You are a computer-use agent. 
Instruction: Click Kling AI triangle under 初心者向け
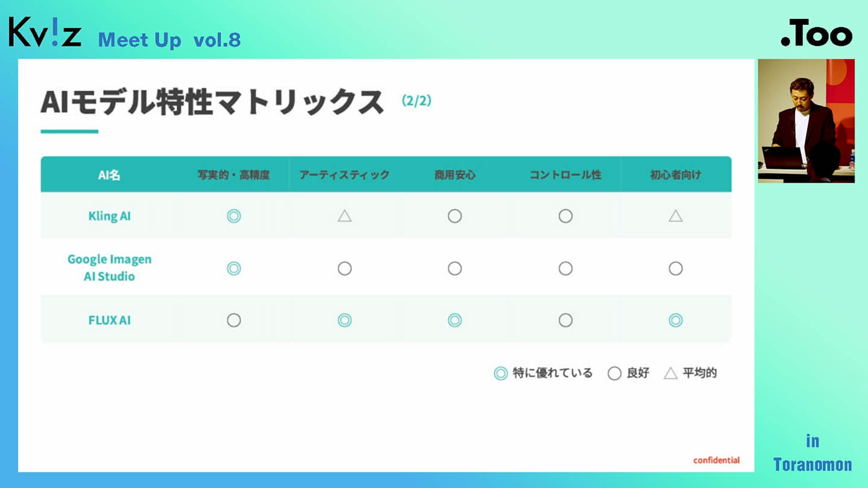(676, 216)
